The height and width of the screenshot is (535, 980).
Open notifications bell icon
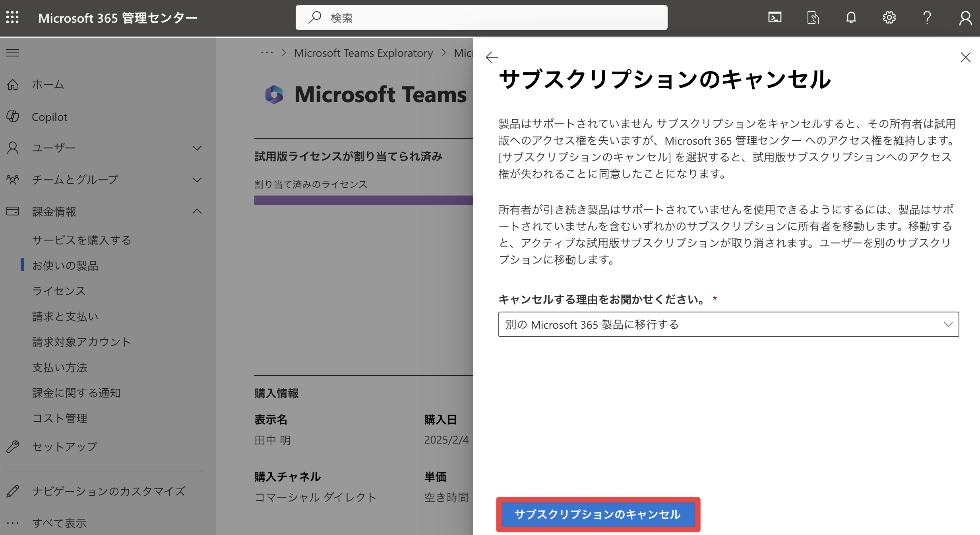pyautogui.click(x=851, y=17)
